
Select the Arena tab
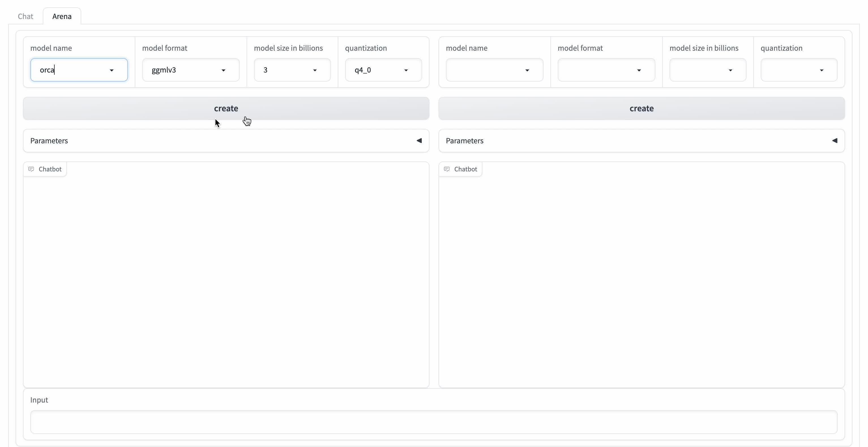[62, 16]
